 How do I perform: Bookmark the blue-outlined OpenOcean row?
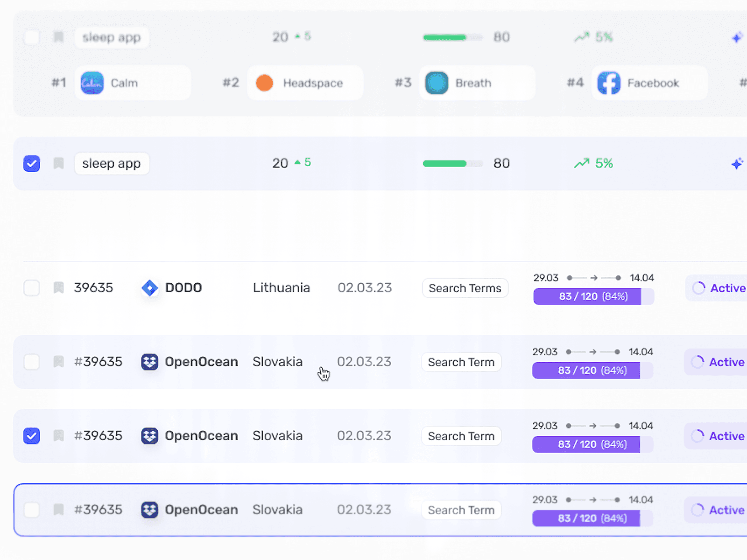[58, 510]
